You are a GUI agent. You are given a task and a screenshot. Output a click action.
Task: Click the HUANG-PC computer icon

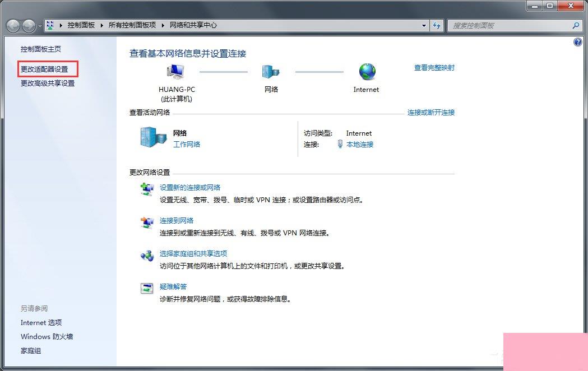coord(175,72)
